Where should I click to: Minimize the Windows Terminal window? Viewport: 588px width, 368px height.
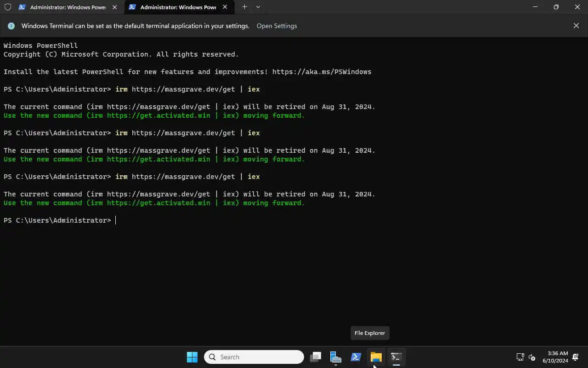(x=535, y=7)
